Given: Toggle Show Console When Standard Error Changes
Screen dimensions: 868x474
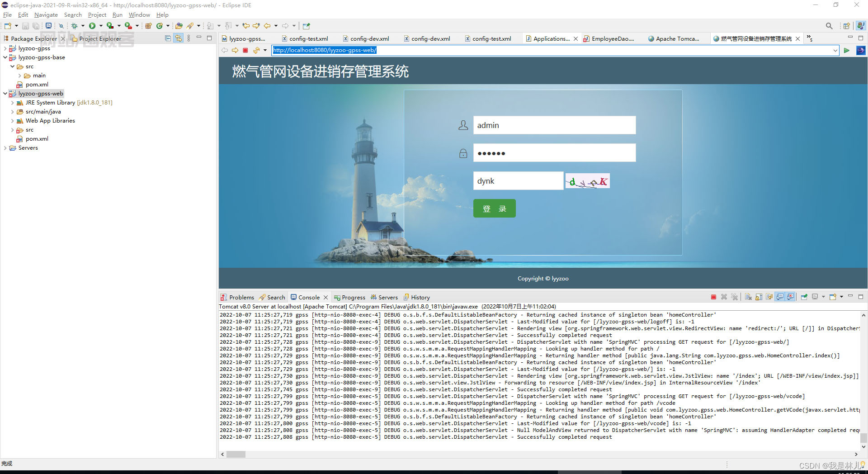Looking at the screenshot, I should (791, 297).
